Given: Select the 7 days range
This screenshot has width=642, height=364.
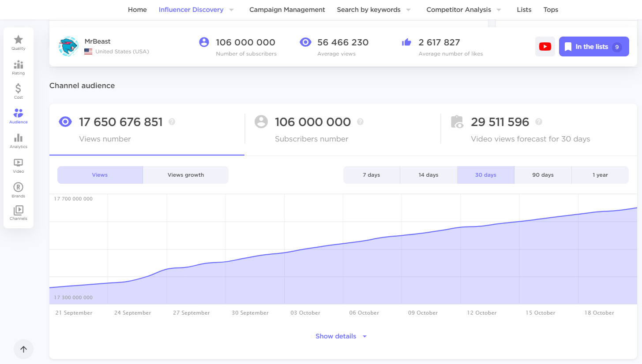Looking at the screenshot, I should [372, 175].
